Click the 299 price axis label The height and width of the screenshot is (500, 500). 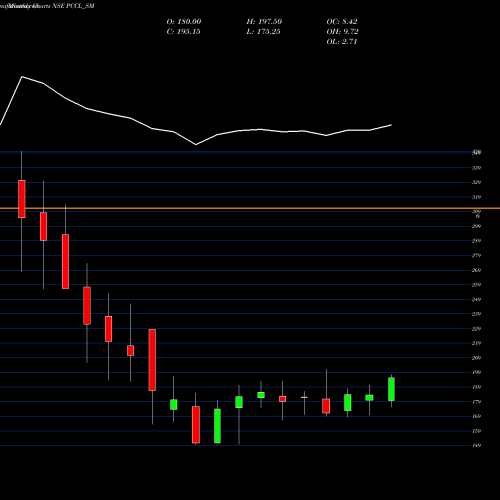476,226
